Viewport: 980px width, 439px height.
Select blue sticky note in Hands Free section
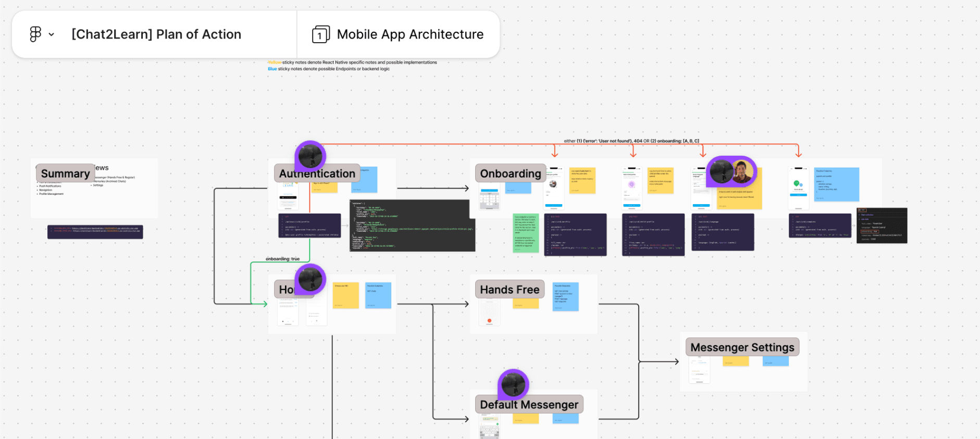click(x=565, y=296)
